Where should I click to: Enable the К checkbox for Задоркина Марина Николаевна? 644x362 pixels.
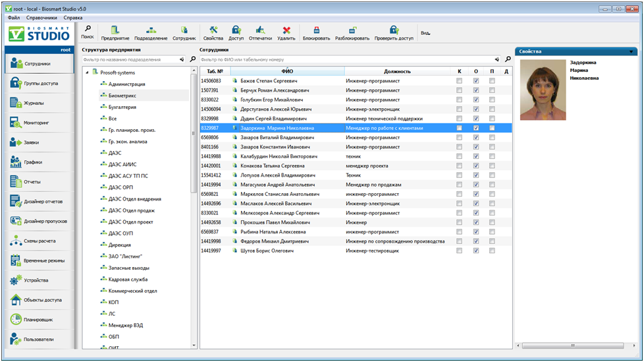460,128
